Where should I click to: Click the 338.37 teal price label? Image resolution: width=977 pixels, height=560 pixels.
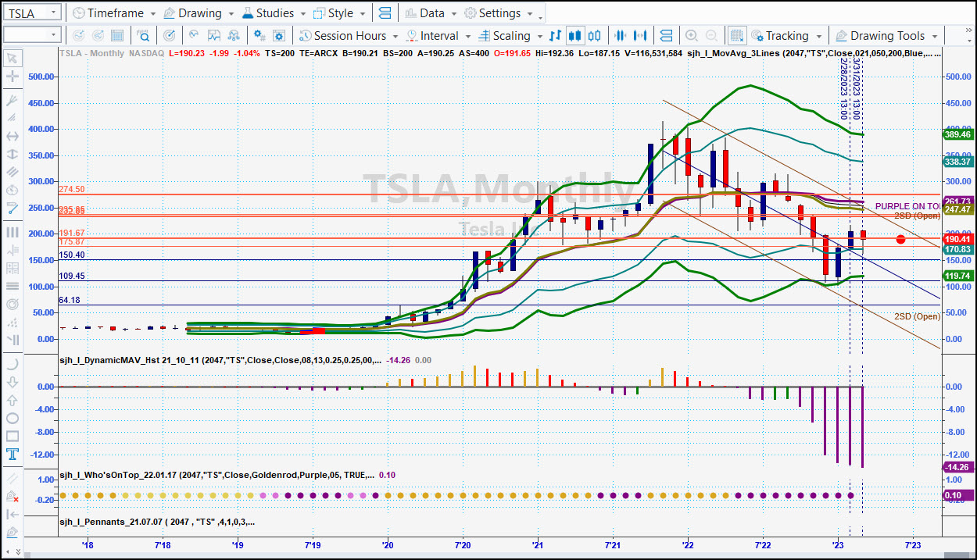[x=957, y=162]
